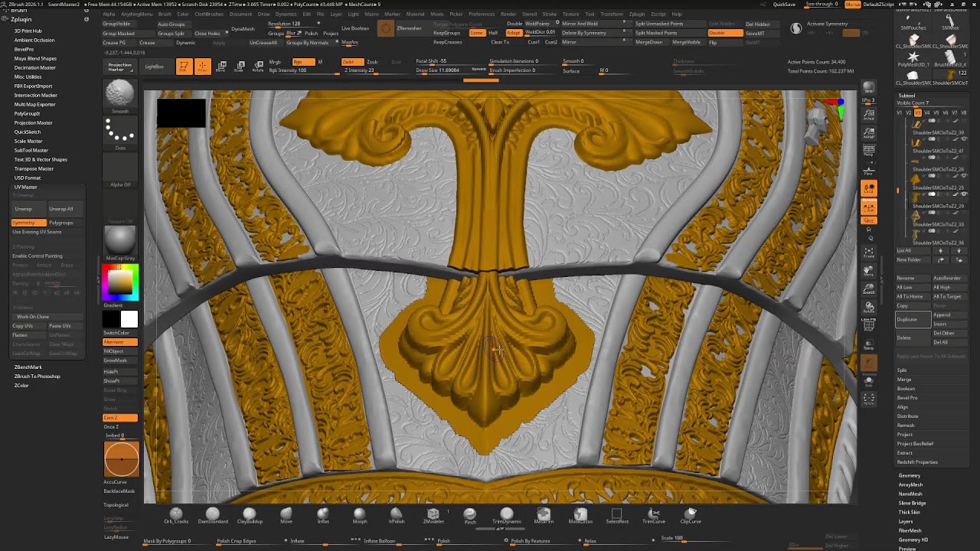Activate the Scale transform tool
This screenshot has height=551, width=980.
tap(239, 67)
